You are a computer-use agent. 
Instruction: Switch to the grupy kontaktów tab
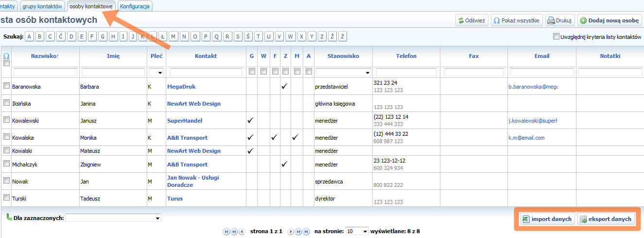(x=42, y=6)
